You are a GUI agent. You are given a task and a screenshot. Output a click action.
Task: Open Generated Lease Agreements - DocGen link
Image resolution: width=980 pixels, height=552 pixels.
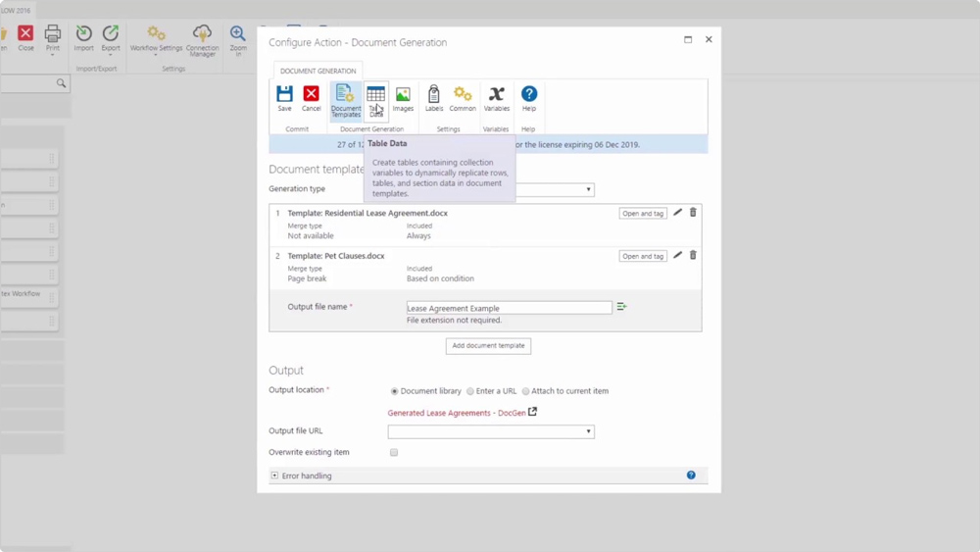click(457, 413)
